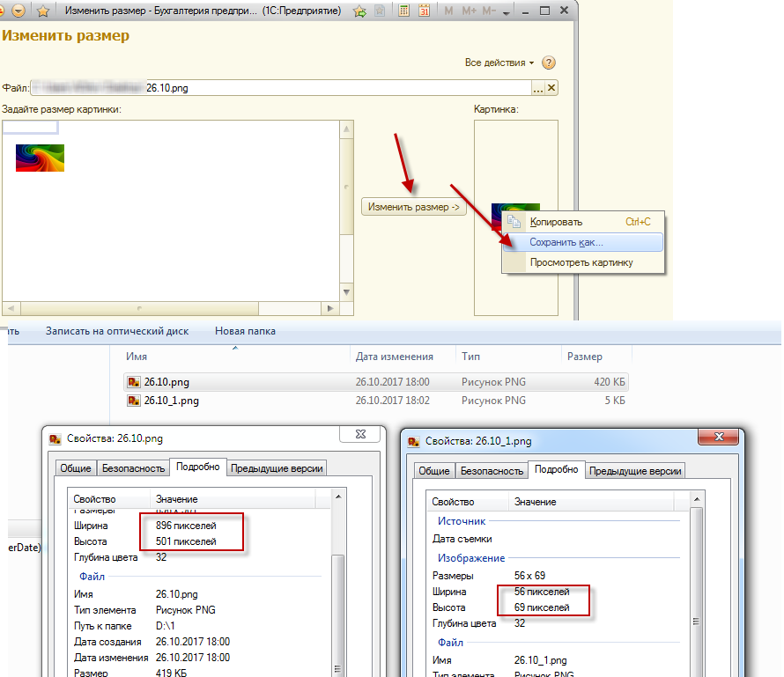Image resolution: width=784 pixels, height=677 pixels.
Task: Click the 69 пикселей height value
Action: point(542,607)
